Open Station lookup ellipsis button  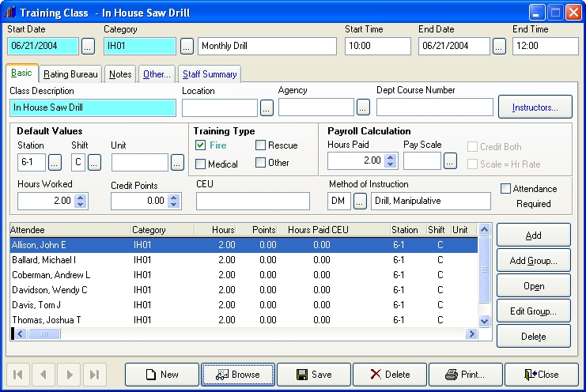click(55, 162)
